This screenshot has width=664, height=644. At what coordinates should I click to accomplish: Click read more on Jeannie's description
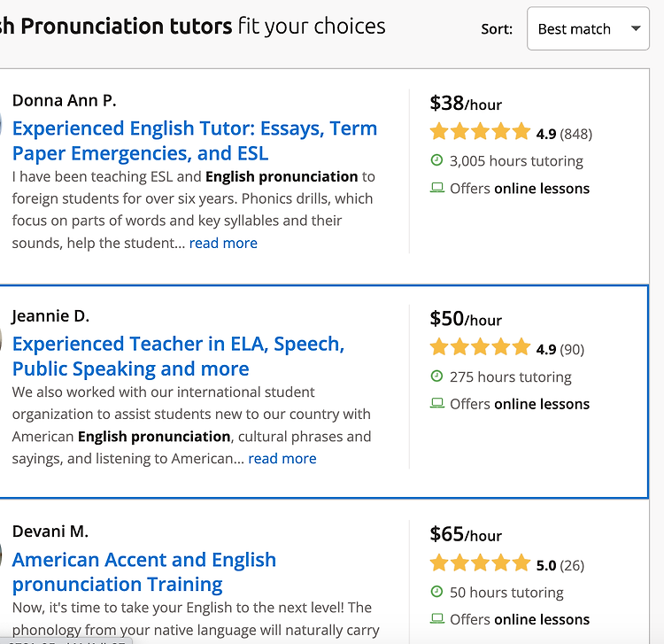282,459
